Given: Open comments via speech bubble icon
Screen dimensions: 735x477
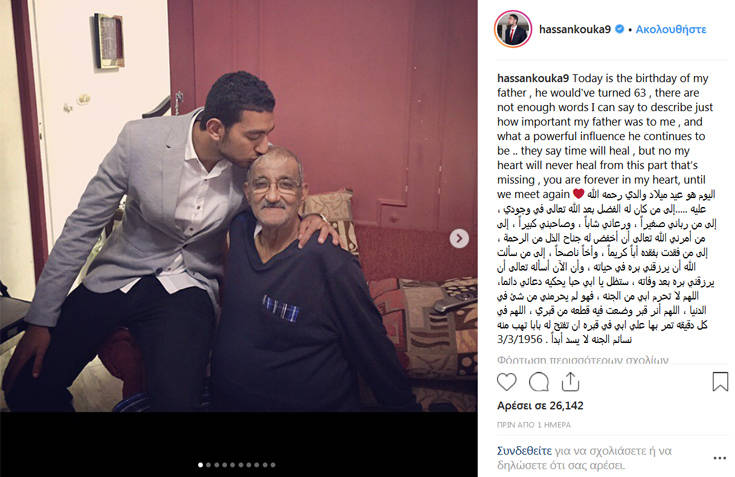Looking at the screenshot, I should [539, 382].
